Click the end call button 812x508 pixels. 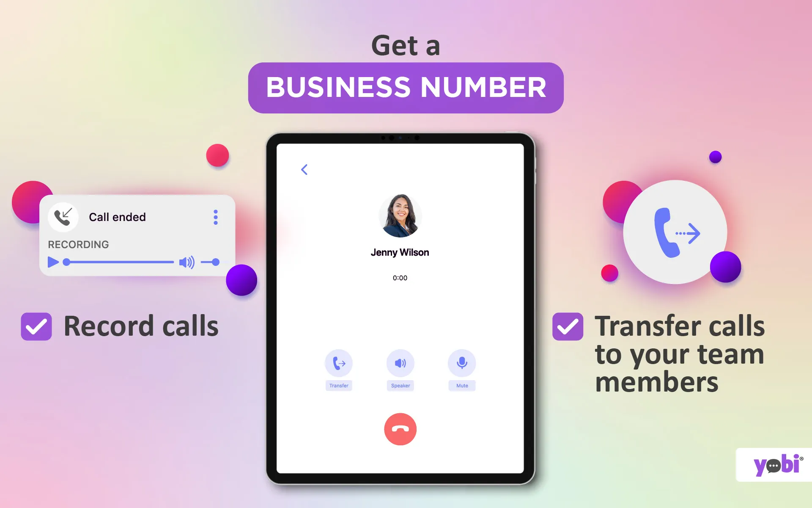pos(400,428)
